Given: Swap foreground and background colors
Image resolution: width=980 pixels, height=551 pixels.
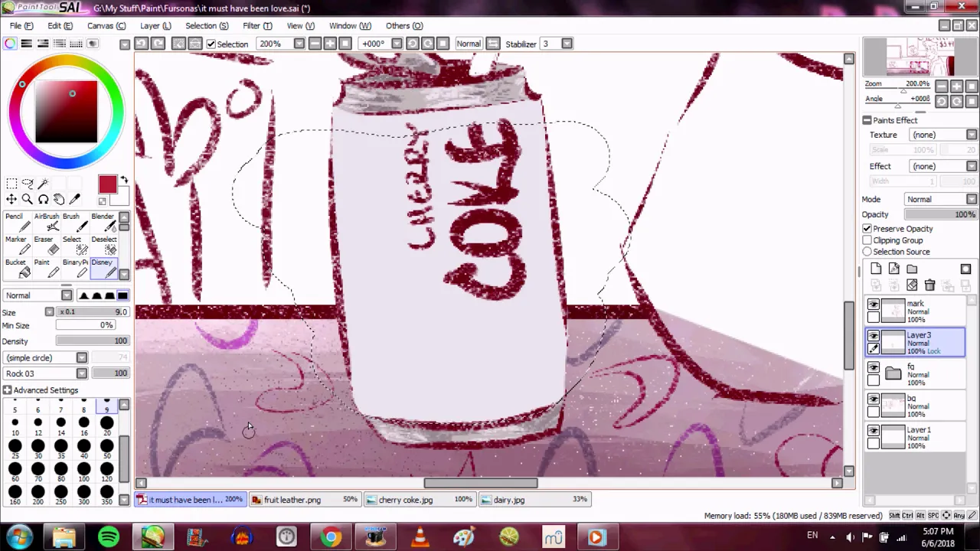Looking at the screenshot, I should coord(124,181).
